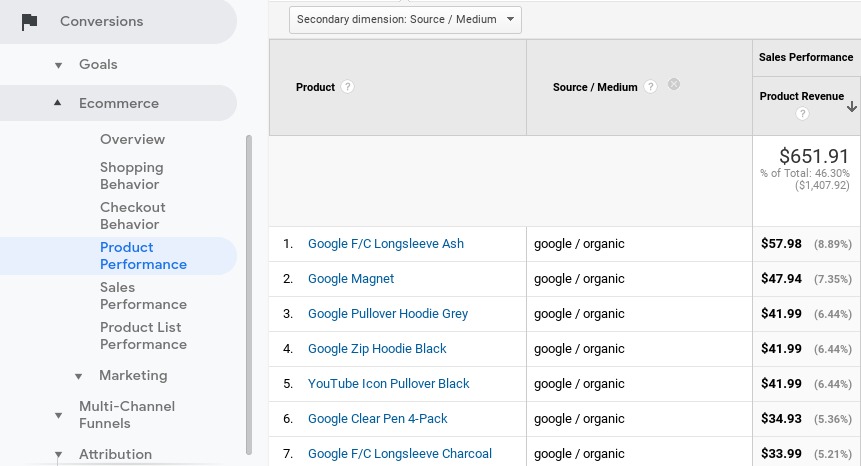Open the Shopping Behavior report
This screenshot has height=466, width=861.
pos(132,176)
